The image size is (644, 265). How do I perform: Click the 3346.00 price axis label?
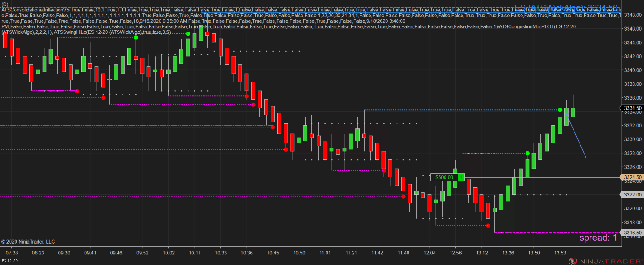pos(633,29)
